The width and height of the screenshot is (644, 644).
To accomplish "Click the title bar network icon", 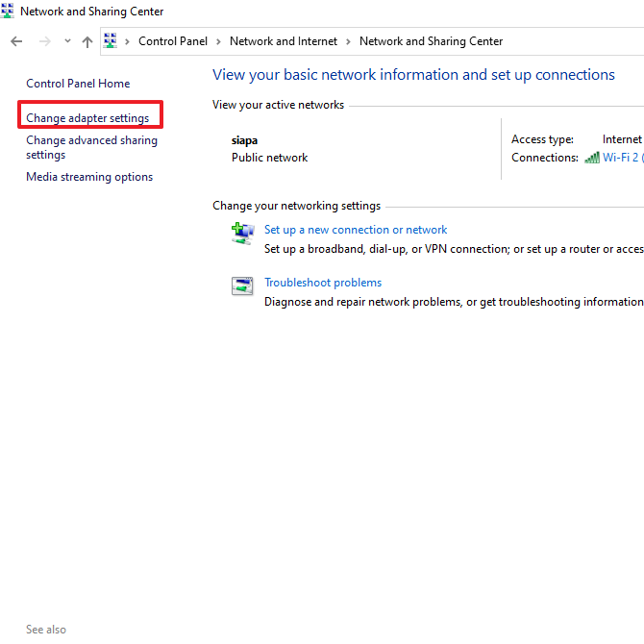I will [x=8, y=12].
